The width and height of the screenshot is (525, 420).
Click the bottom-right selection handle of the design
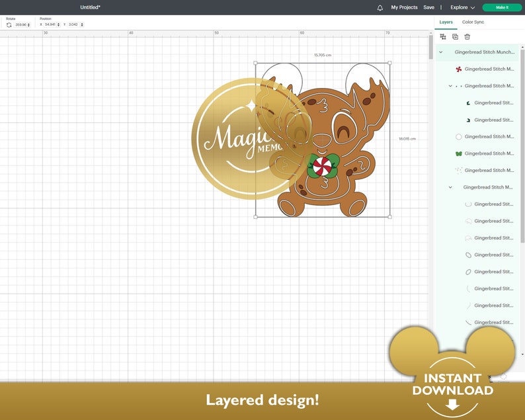pos(389,217)
